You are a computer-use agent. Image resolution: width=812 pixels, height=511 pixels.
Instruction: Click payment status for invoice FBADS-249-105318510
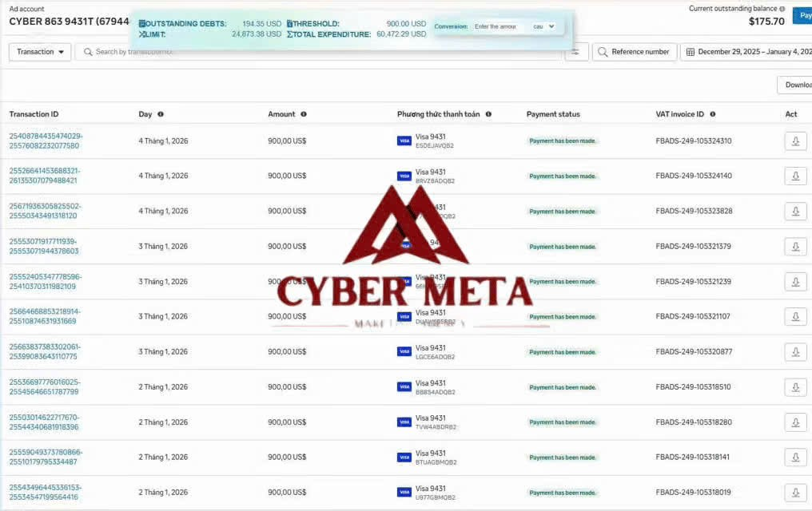coord(562,387)
